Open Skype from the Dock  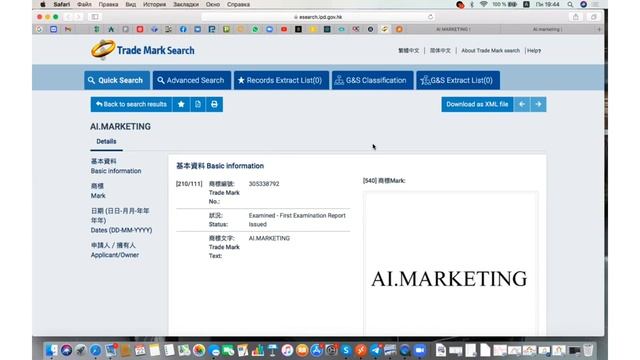pos(346,350)
